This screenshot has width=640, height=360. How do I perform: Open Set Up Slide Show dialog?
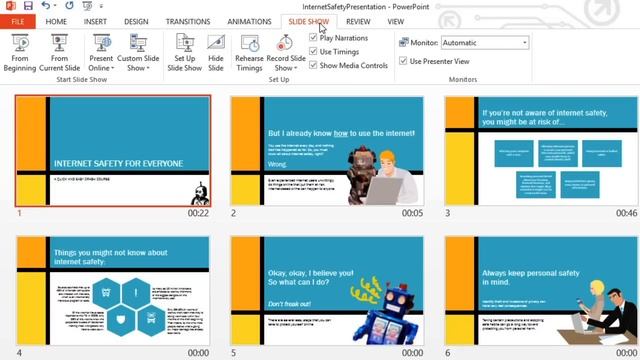tap(184, 53)
